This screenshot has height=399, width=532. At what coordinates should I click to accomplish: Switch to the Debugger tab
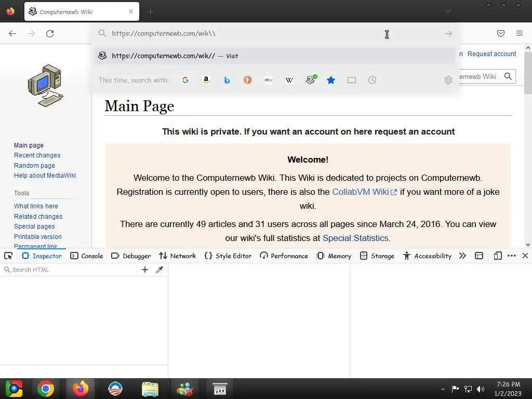131,256
